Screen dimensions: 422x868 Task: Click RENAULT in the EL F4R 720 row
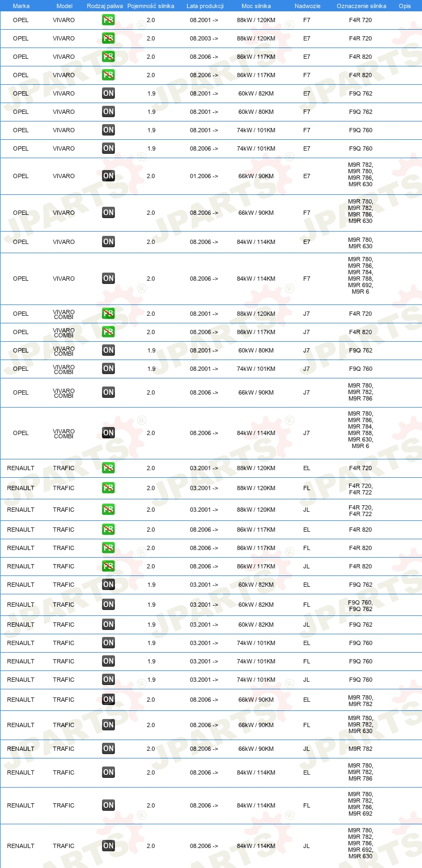21,468
